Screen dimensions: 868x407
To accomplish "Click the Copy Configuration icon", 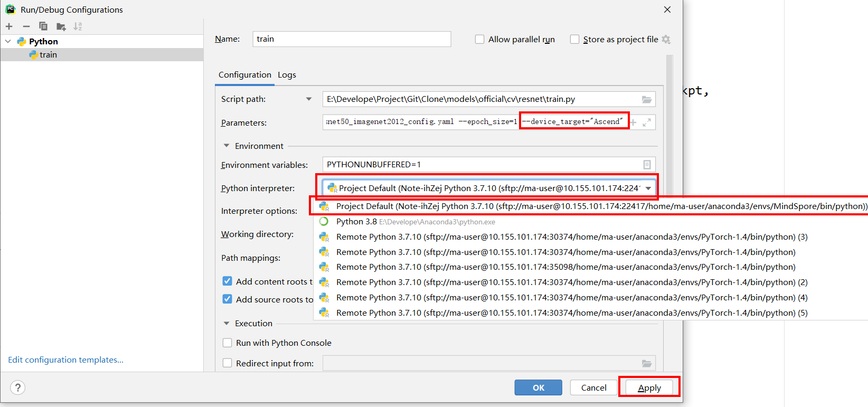I will point(43,26).
